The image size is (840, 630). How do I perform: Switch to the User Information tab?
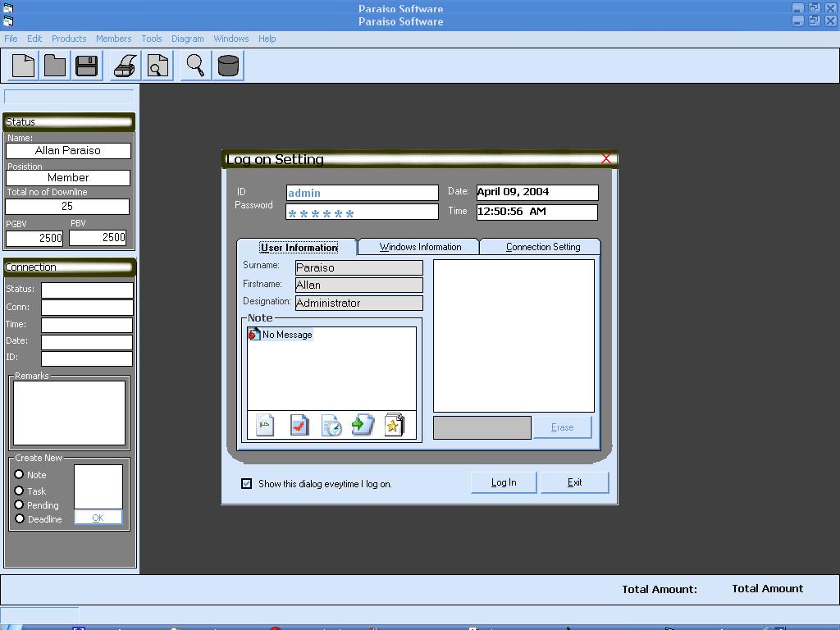[x=299, y=247]
